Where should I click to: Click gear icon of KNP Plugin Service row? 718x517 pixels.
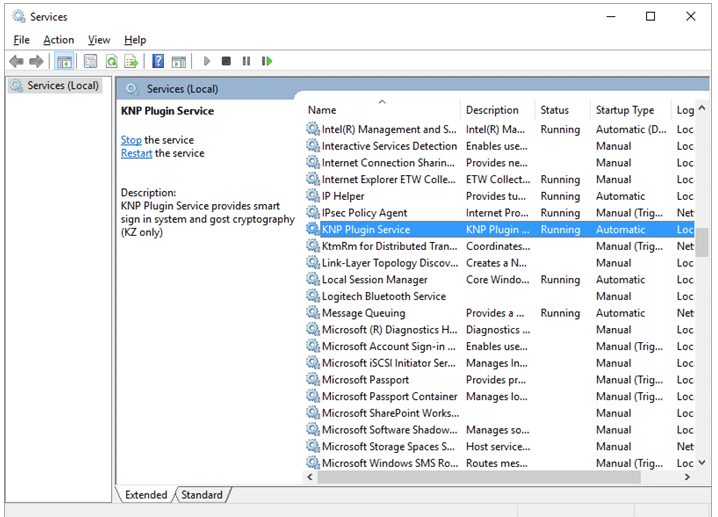(313, 229)
